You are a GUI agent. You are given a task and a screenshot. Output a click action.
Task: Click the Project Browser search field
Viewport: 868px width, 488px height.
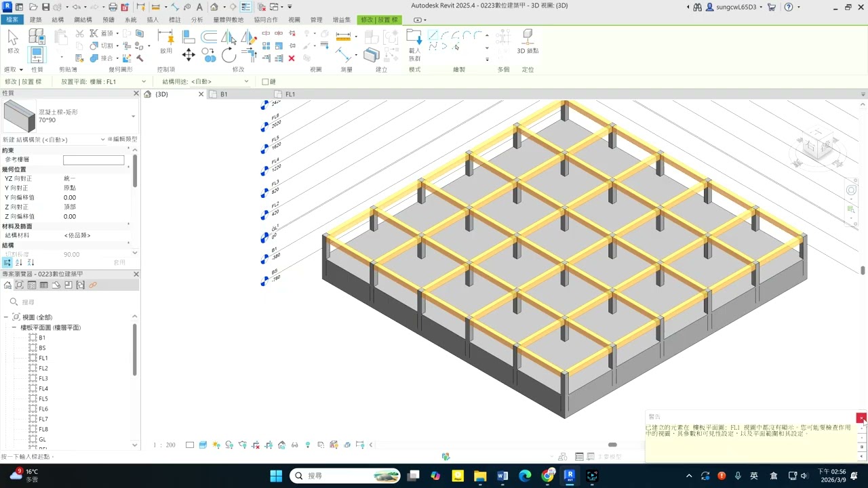click(71, 302)
